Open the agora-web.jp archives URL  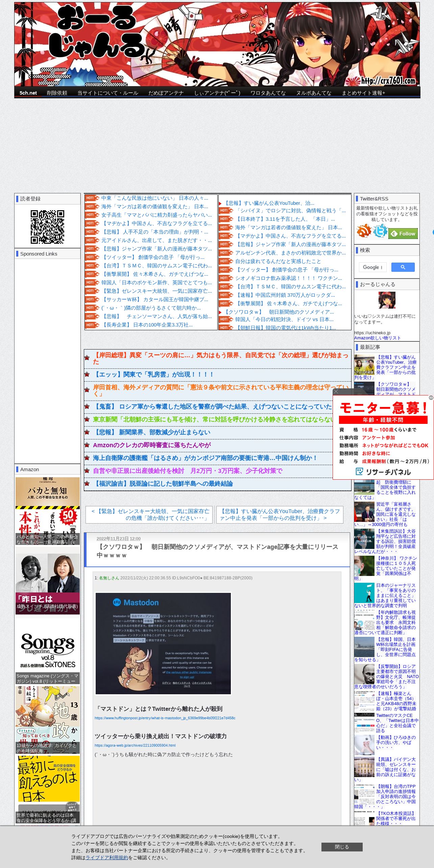pyautogui.click(x=135, y=745)
